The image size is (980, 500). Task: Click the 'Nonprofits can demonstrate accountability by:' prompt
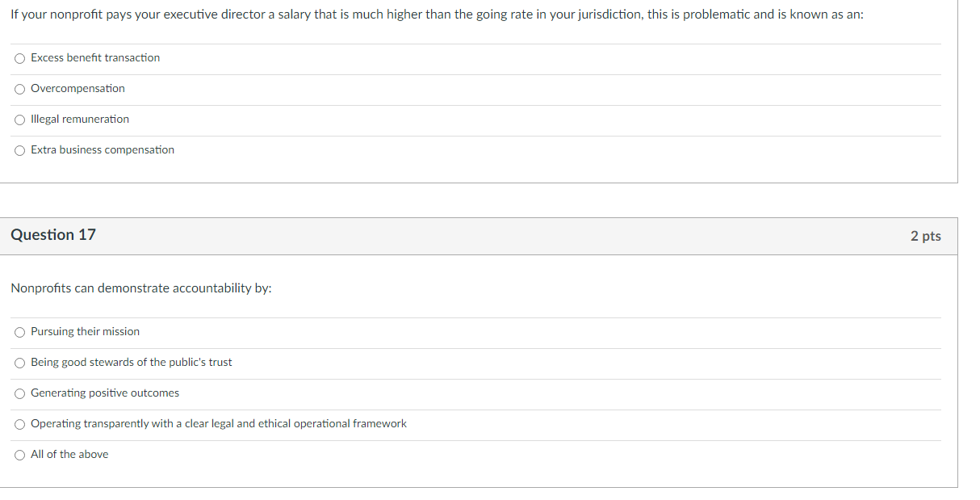click(141, 288)
